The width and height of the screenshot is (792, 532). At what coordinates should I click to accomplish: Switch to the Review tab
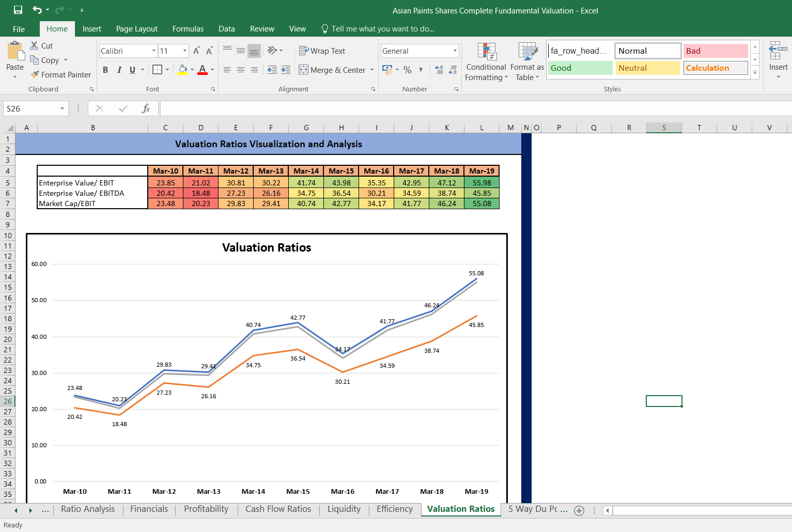coord(262,29)
